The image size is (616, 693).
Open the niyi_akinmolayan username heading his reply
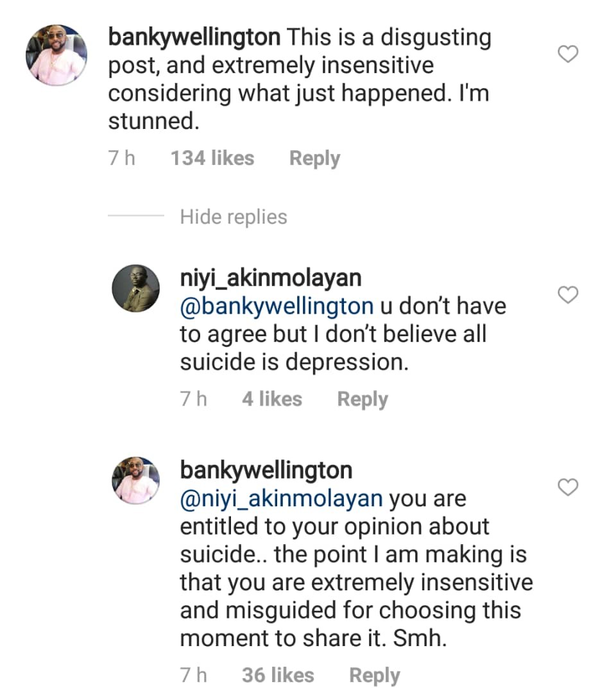(x=271, y=278)
